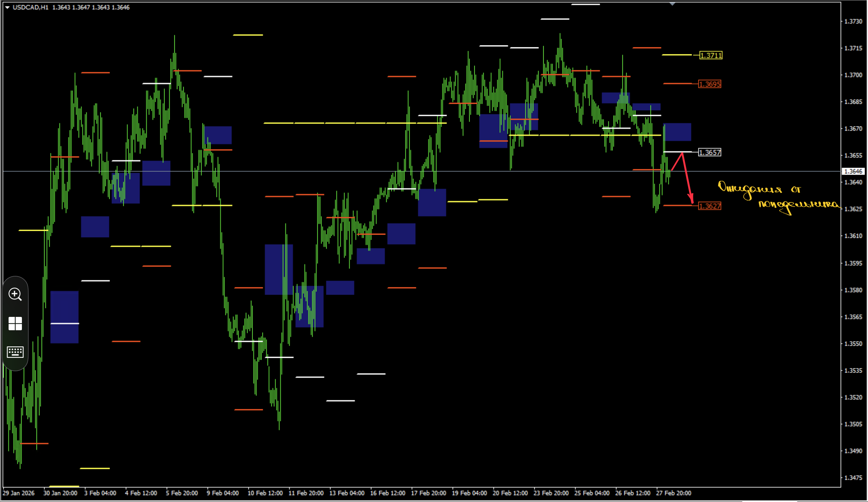Expand the USDCAD,H1 chart title arrow
This screenshot has height=502, width=868.
coord(7,7)
